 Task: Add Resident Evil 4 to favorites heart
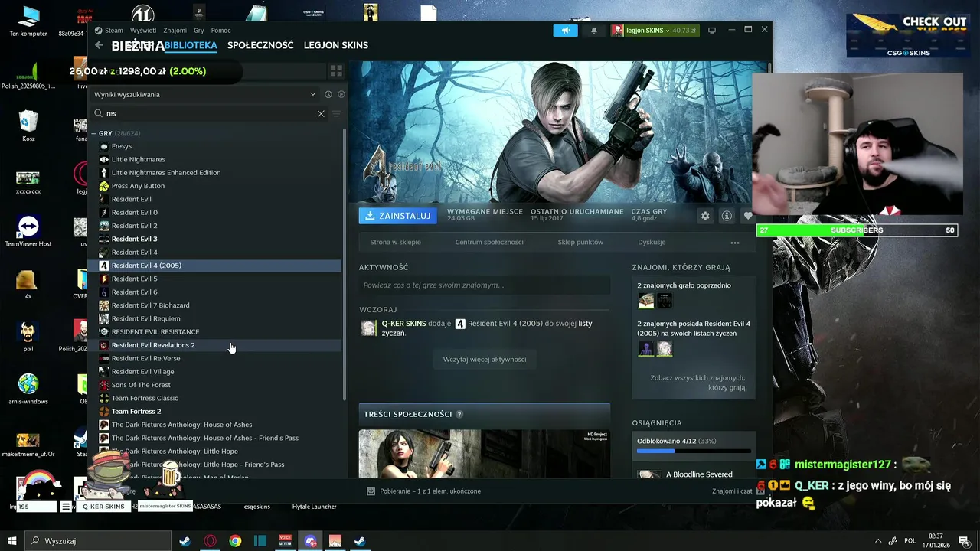pos(748,216)
